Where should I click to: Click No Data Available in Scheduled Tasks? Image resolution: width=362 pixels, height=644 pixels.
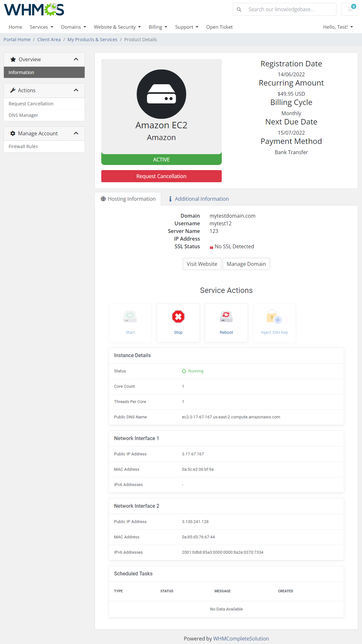[226, 609]
